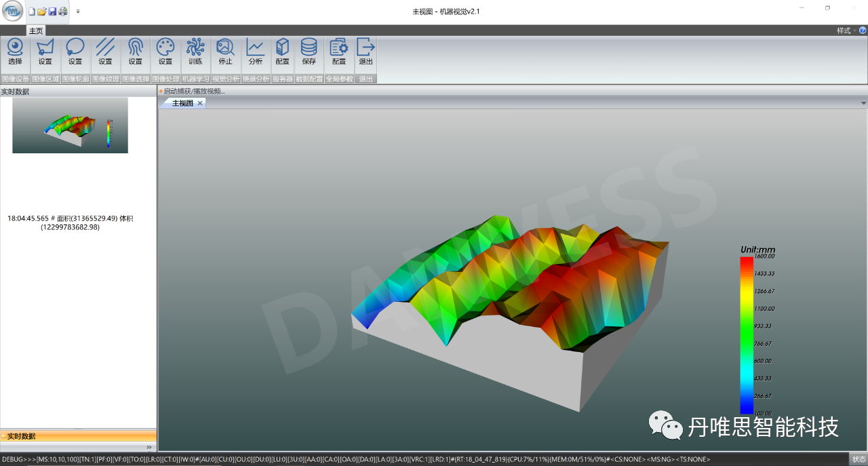This screenshot has width=868, height=466.
Task: Open 设置 lasso icon in 图像轮廓 group
Action: [75, 52]
